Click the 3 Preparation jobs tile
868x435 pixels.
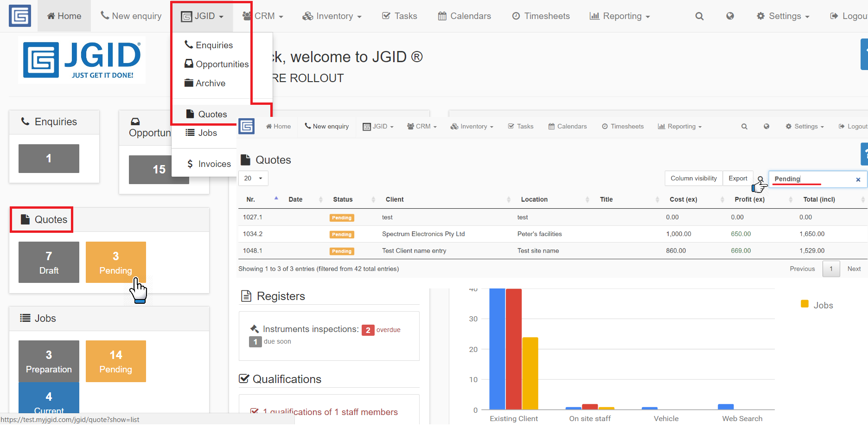coord(49,361)
